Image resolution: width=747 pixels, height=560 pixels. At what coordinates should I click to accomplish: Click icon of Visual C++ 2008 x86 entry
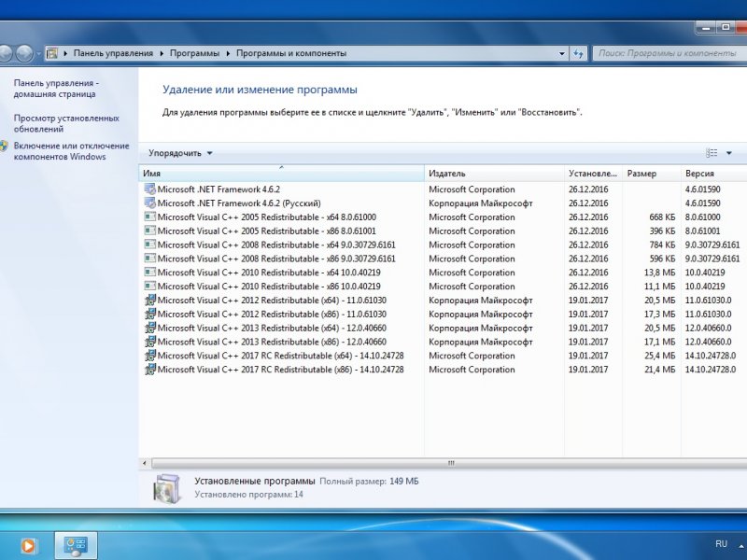coord(149,259)
